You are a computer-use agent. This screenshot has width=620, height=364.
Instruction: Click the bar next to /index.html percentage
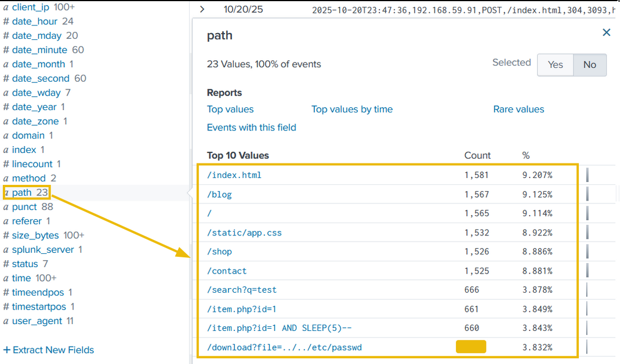[x=587, y=175]
